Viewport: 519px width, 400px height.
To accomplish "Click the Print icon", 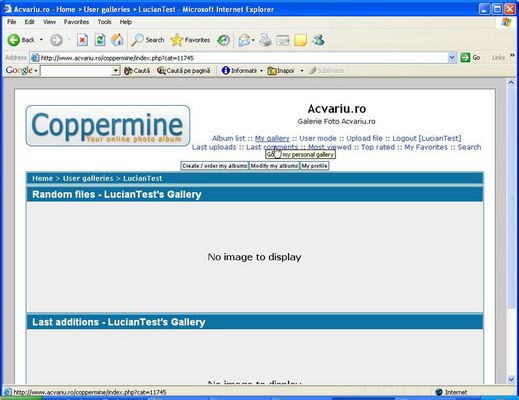I will pyautogui.click(x=266, y=40).
